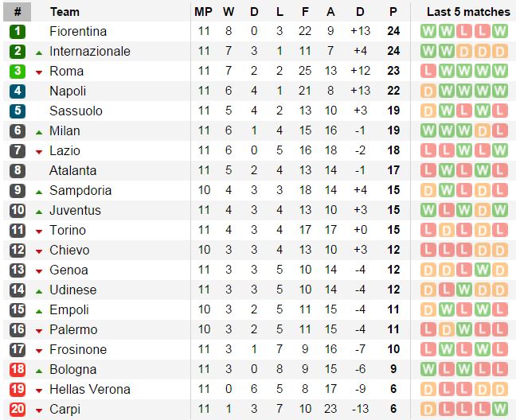
Task: Click the # ranking column header
Action: pyautogui.click(x=18, y=12)
